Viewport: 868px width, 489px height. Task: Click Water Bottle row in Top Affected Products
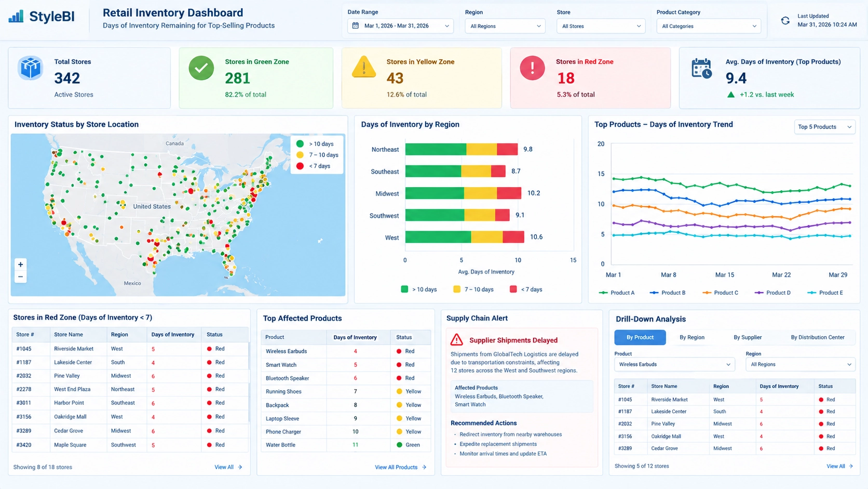click(346, 445)
